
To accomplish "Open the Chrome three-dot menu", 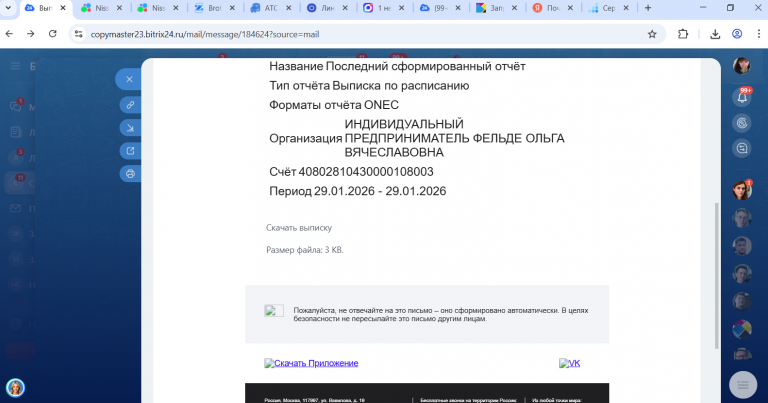I will 759,34.
